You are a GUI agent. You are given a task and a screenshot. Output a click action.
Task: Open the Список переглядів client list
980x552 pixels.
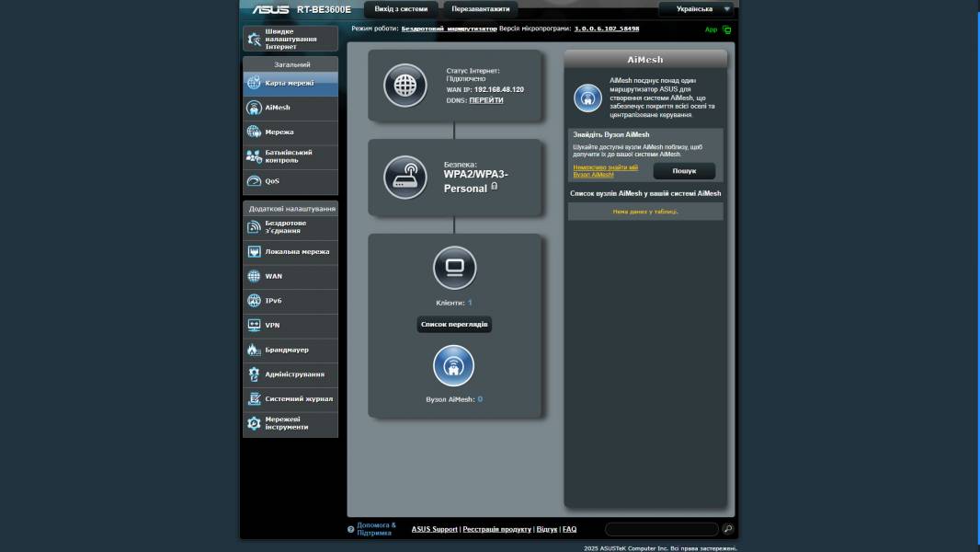(x=454, y=325)
